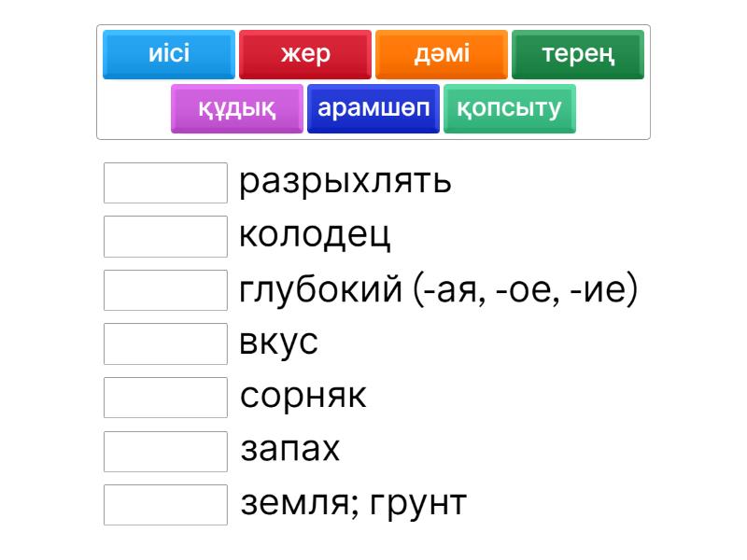Viewport: 747px width, 560px height.
Task: Select the answer slot next to "колодец"
Action: click(x=166, y=236)
